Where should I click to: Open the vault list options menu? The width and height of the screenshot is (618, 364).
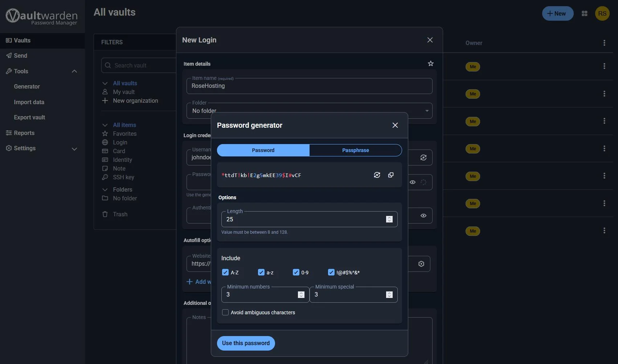[x=604, y=43]
